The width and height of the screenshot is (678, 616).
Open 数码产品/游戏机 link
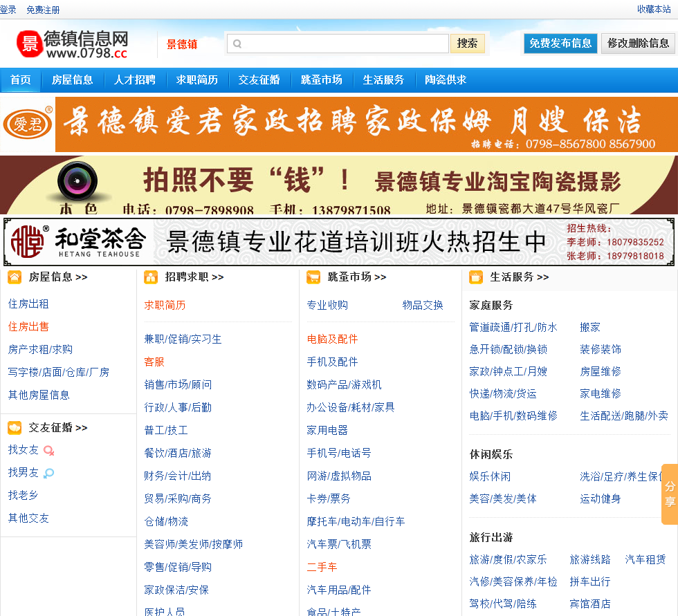(x=345, y=385)
